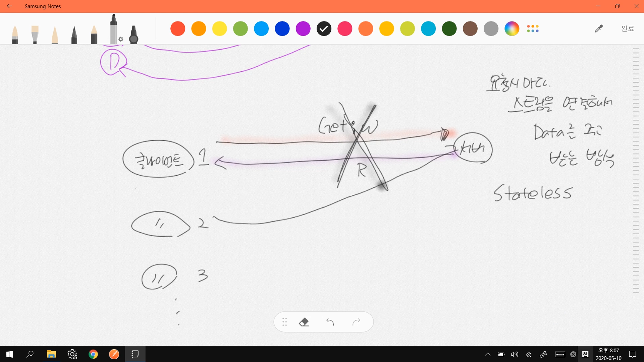Choose the dark fine-tip pen tool
Screen dimensions: 644x362
click(74, 35)
